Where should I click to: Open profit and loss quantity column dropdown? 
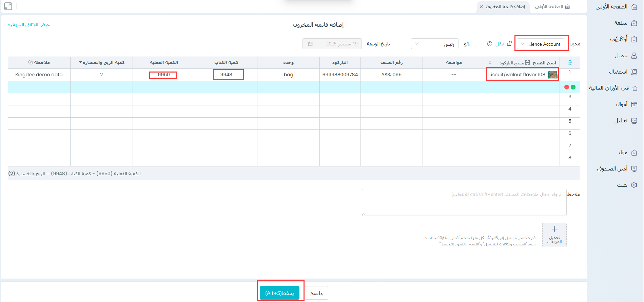pos(80,62)
